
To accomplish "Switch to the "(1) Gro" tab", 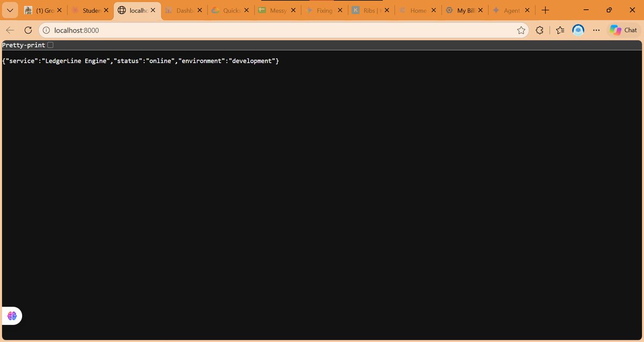I will click(43, 10).
